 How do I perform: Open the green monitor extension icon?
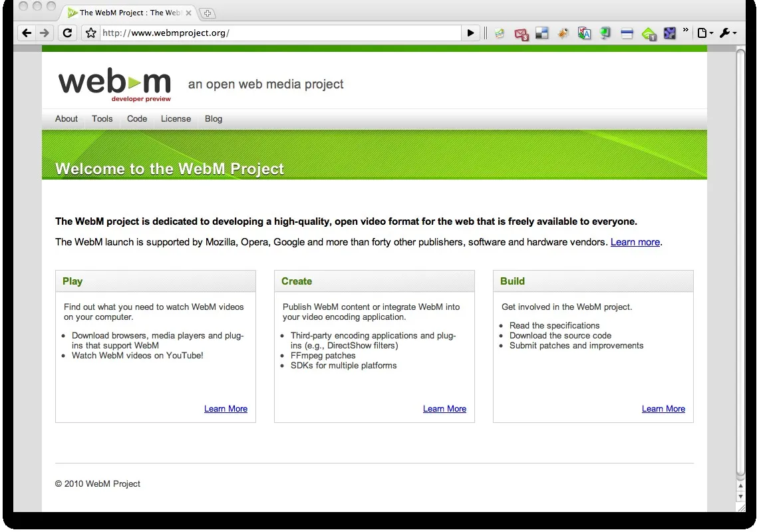(605, 33)
